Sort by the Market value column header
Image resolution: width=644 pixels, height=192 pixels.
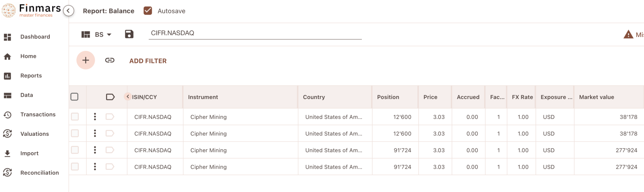[596, 97]
